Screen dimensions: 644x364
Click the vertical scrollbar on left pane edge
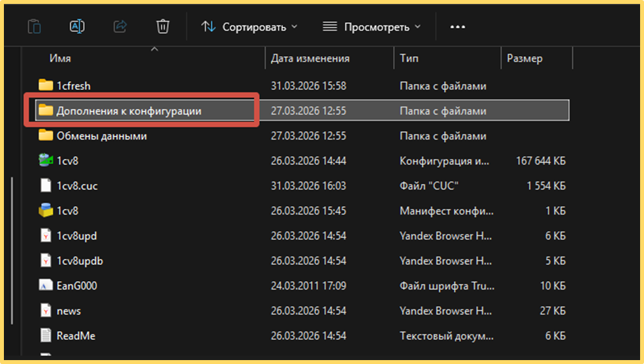(x=12, y=250)
